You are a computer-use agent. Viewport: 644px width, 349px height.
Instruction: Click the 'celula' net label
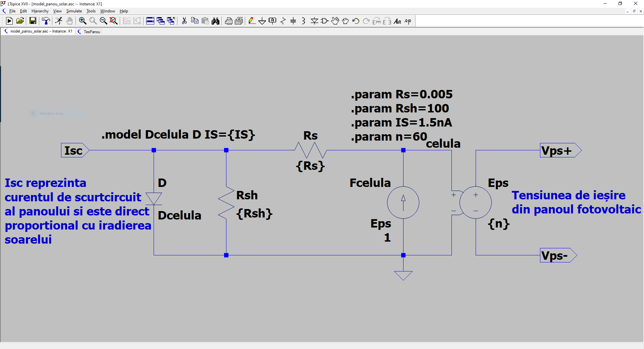point(443,144)
